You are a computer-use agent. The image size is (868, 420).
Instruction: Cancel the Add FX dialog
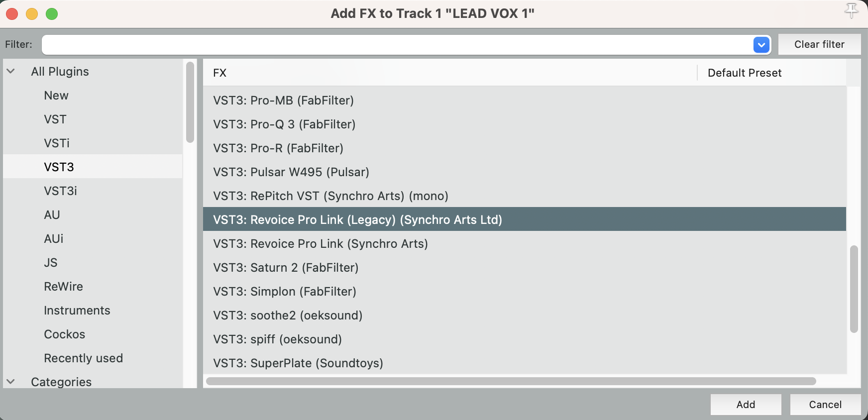pyautogui.click(x=825, y=405)
